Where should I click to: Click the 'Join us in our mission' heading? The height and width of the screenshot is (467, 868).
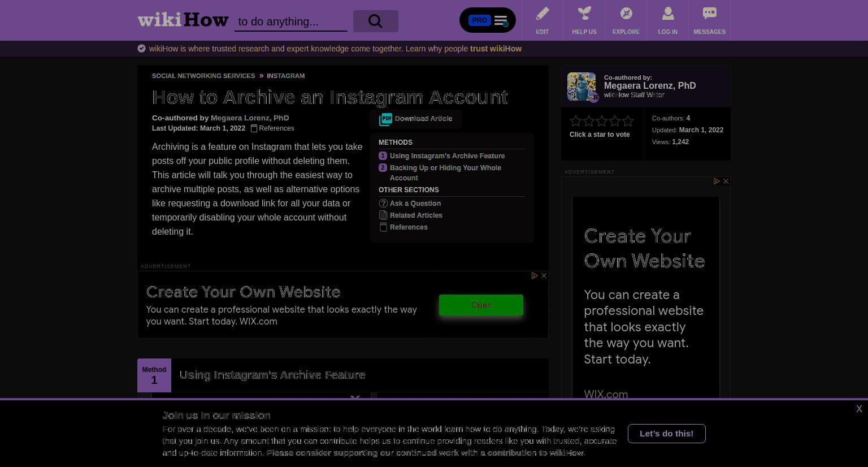[x=216, y=416]
